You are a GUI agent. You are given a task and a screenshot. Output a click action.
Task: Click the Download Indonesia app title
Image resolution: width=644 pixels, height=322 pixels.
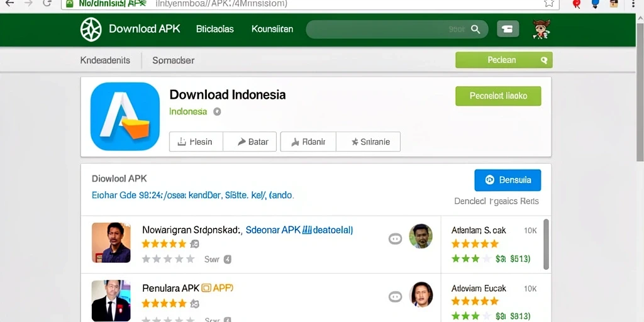pyautogui.click(x=227, y=95)
